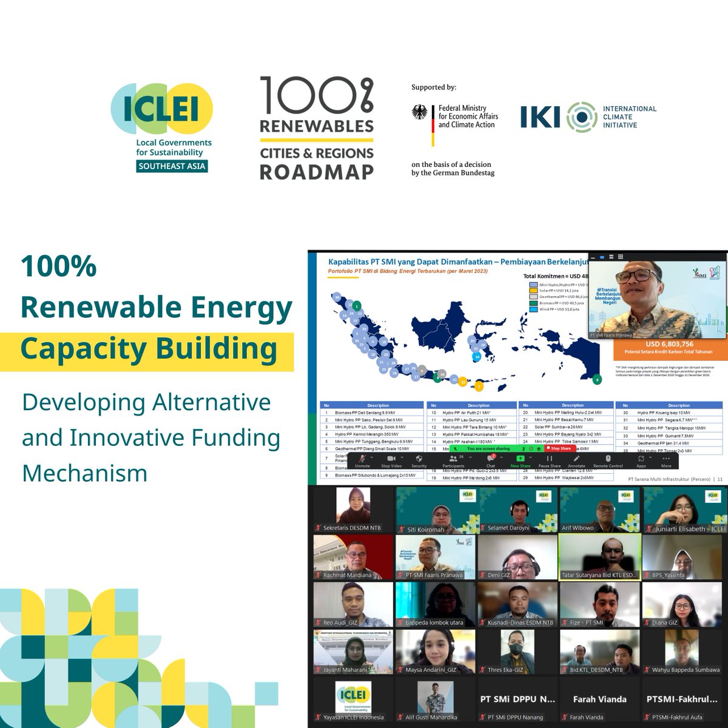Select the Kusnadi-Dinas ESDM NTB video tile
Screen dimensions: 728x728
pyautogui.click(x=517, y=605)
